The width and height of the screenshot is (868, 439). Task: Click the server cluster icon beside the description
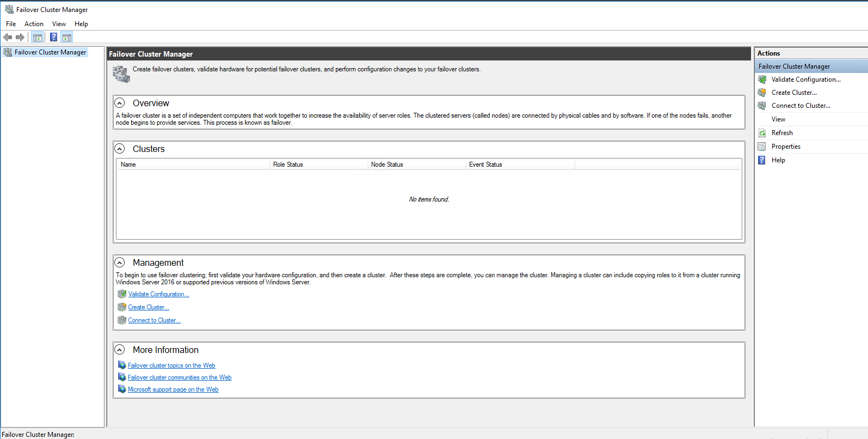pos(121,74)
